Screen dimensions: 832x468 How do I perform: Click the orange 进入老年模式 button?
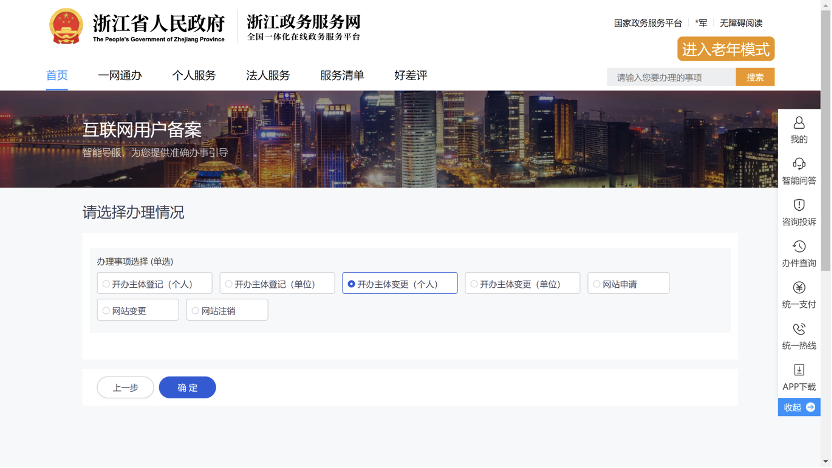point(726,49)
